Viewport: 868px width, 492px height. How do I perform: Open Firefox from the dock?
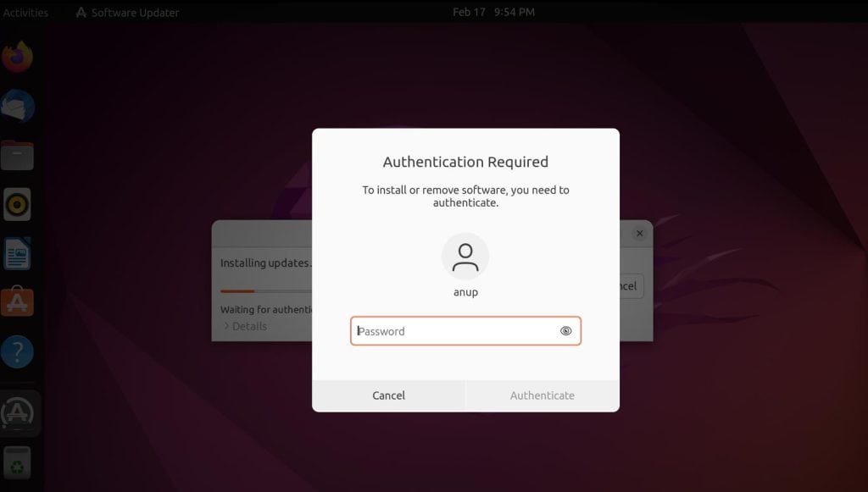17,54
